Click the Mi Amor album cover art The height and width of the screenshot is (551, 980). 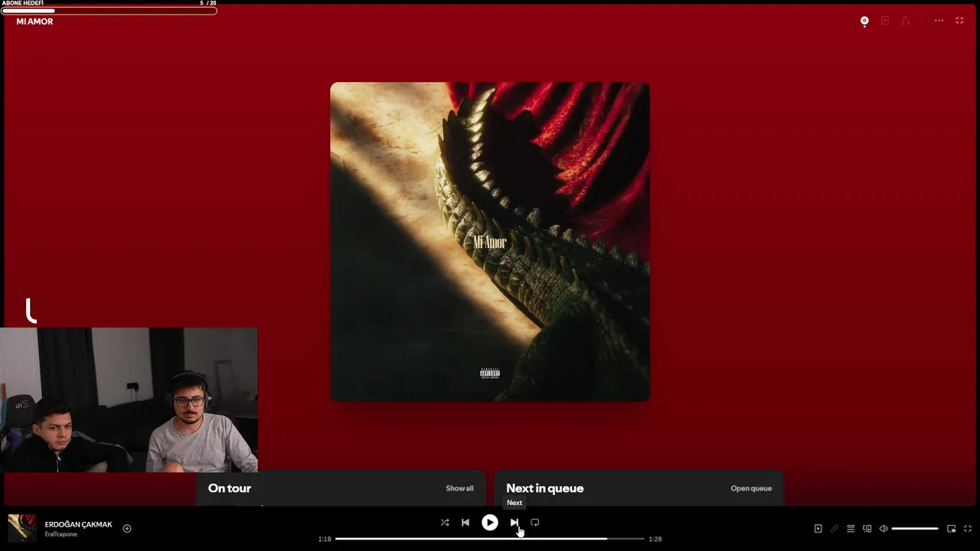pos(490,242)
